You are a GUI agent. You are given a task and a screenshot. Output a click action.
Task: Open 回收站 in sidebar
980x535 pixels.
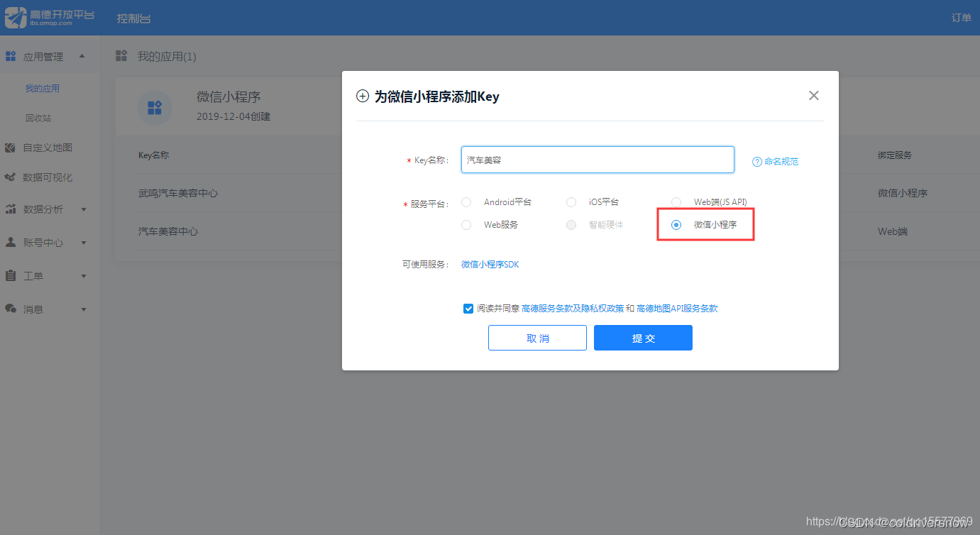38,118
